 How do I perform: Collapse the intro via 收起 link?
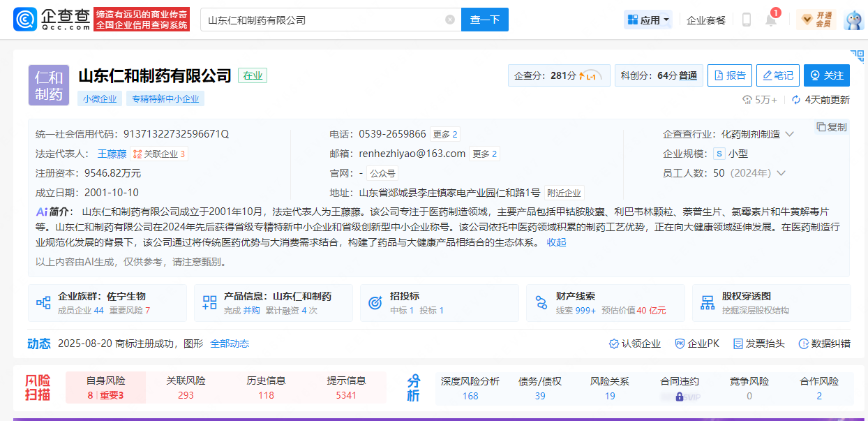[556, 242]
